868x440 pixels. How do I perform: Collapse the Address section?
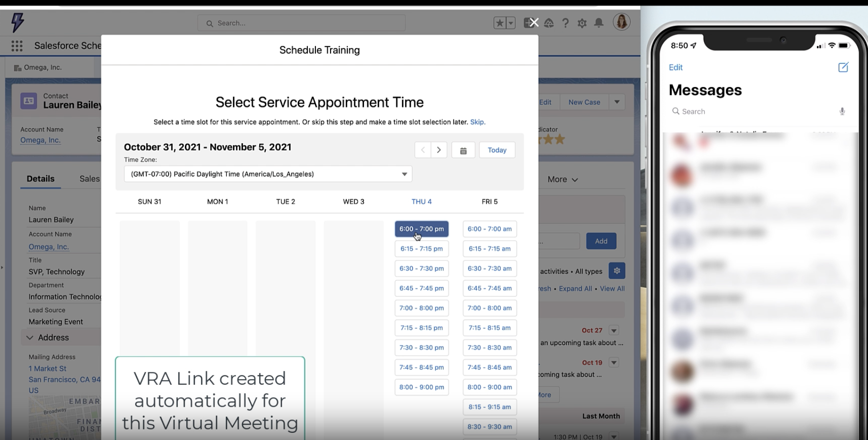click(x=30, y=338)
